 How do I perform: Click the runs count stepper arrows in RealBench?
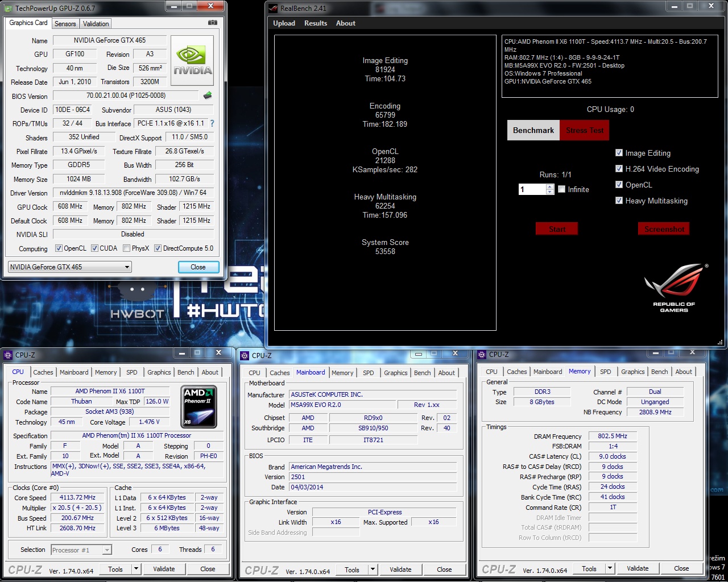(550, 189)
